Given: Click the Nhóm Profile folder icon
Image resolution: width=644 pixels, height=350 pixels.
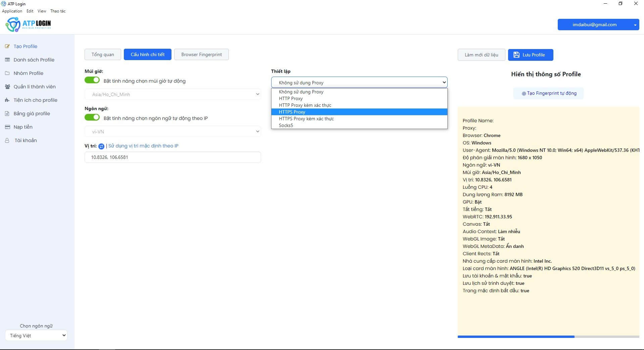Looking at the screenshot, I should (7, 73).
